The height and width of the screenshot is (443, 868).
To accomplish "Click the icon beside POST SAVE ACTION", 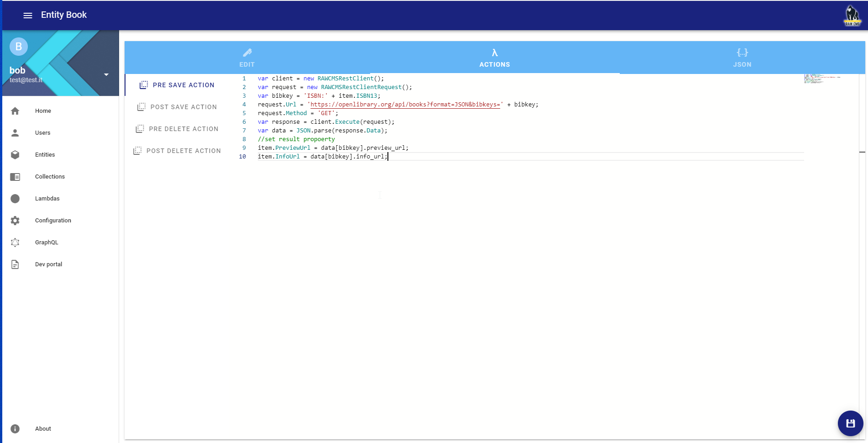I will (141, 107).
